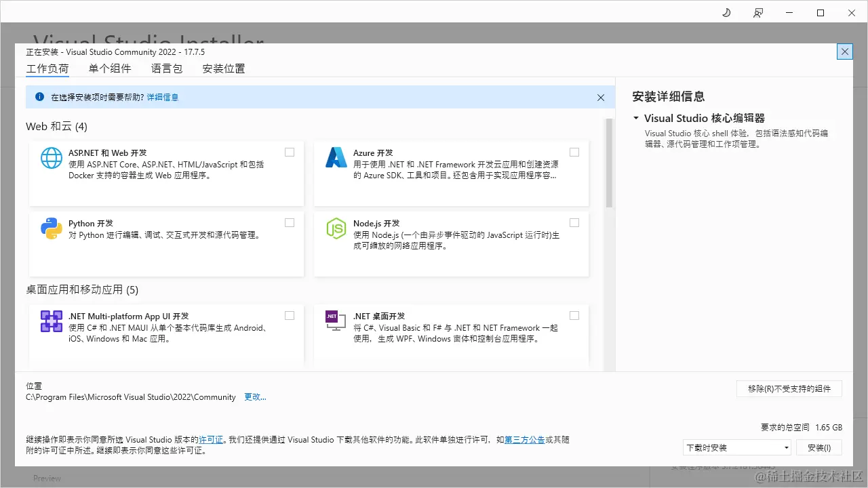Viewport: 868px width, 488px height.
Task: Click install path C:\Program Files\Microsoft Visual Studio text
Action: (x=131, y=397)
